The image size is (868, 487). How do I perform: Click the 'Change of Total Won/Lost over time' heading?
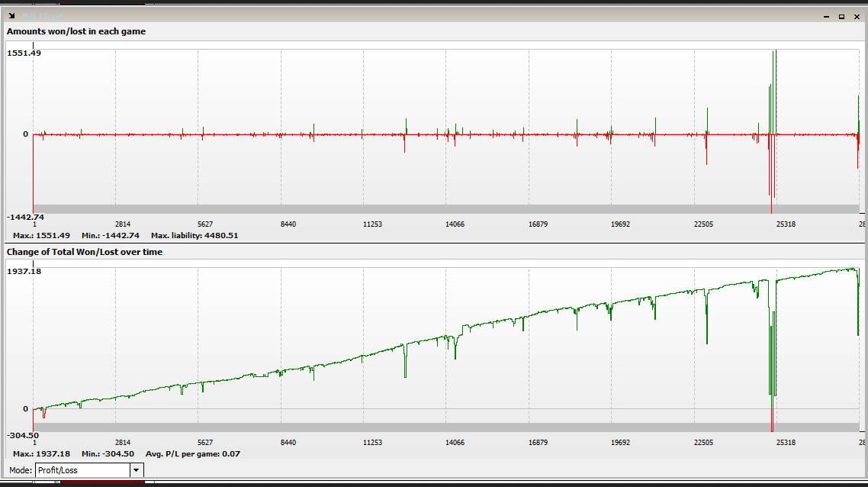click(85, 252)
